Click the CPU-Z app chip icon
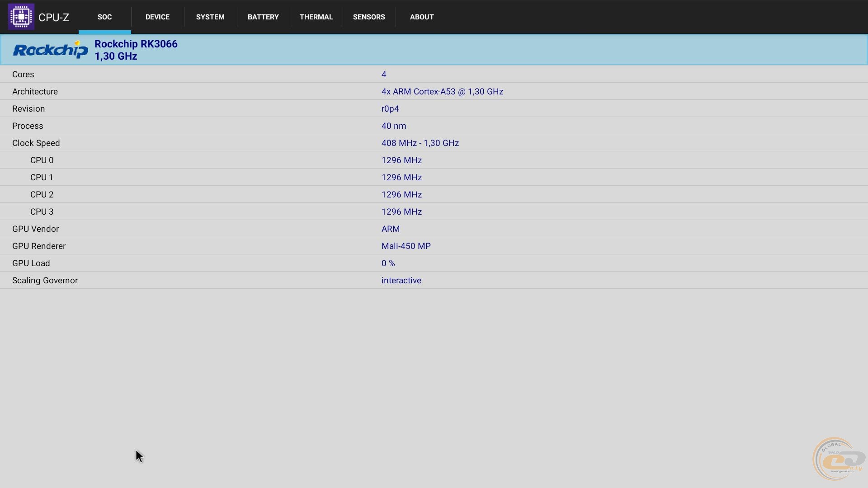This screenshot has width=868, height=488. 21,17
